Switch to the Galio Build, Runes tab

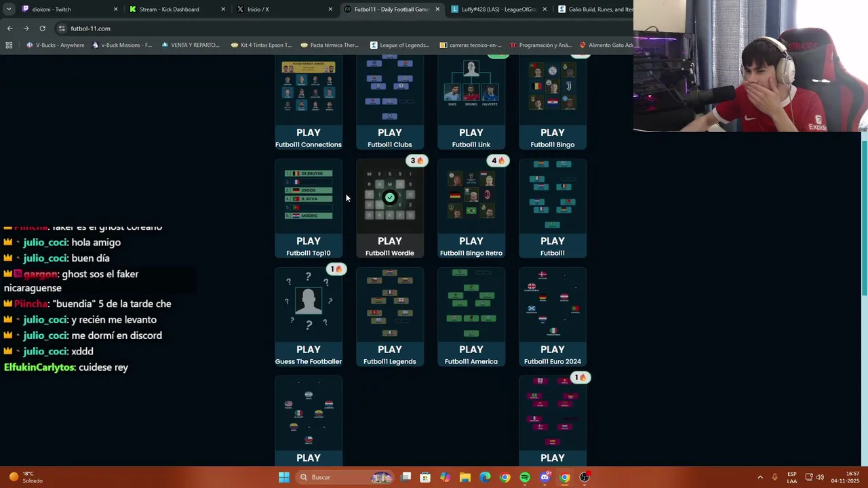tap(595, 9)
